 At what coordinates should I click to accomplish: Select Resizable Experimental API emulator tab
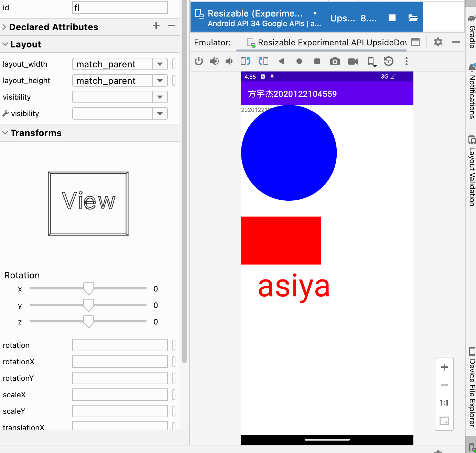tap(327, 43)
